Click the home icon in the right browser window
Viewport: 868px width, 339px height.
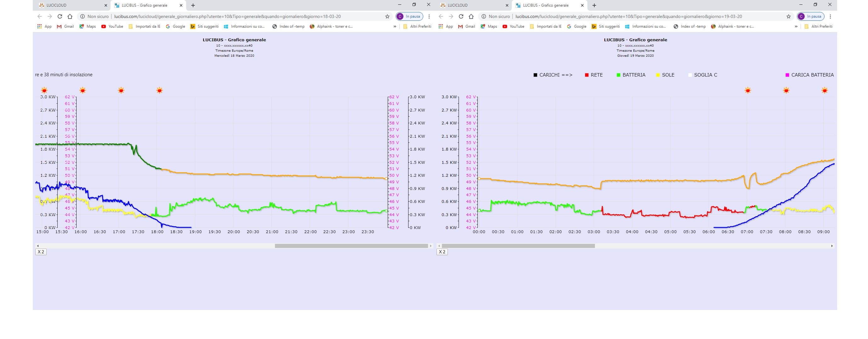pyautogui.click(x=471, y=16)
